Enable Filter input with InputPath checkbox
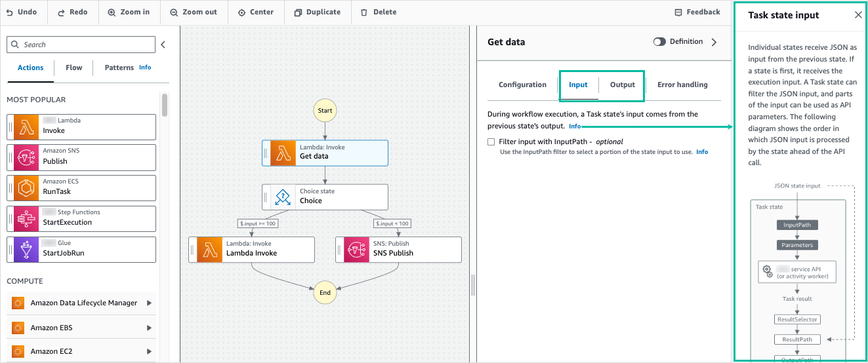Viewport: 868px width, 363px height. [491, 142]
